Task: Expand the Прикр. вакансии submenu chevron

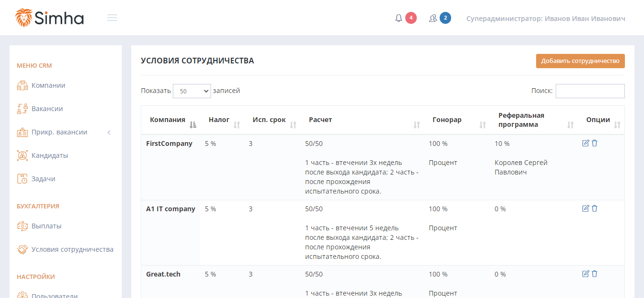Action: pos(109,133)
